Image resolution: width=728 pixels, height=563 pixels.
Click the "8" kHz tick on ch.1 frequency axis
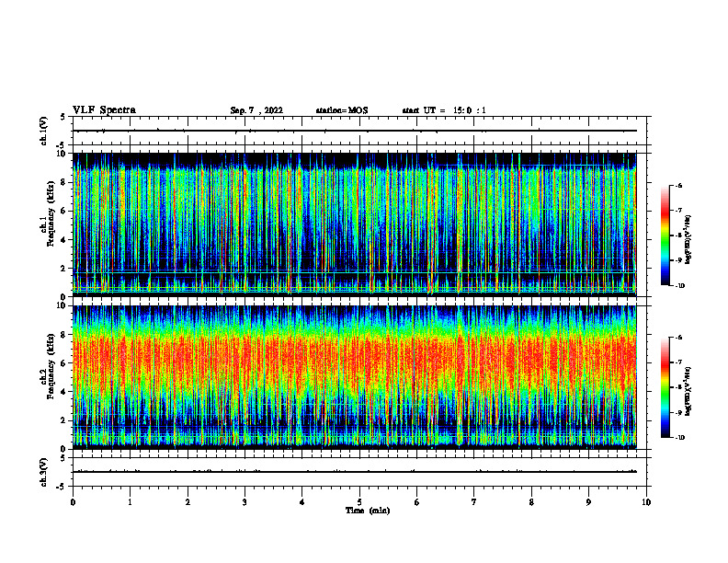click(64, 182)
